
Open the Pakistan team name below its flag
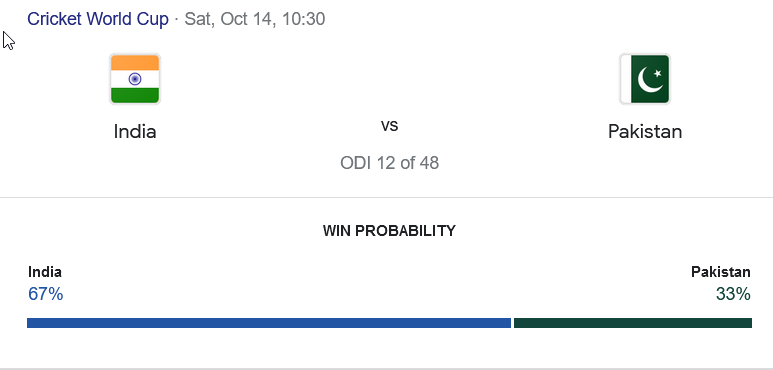[x=645, y=132]
